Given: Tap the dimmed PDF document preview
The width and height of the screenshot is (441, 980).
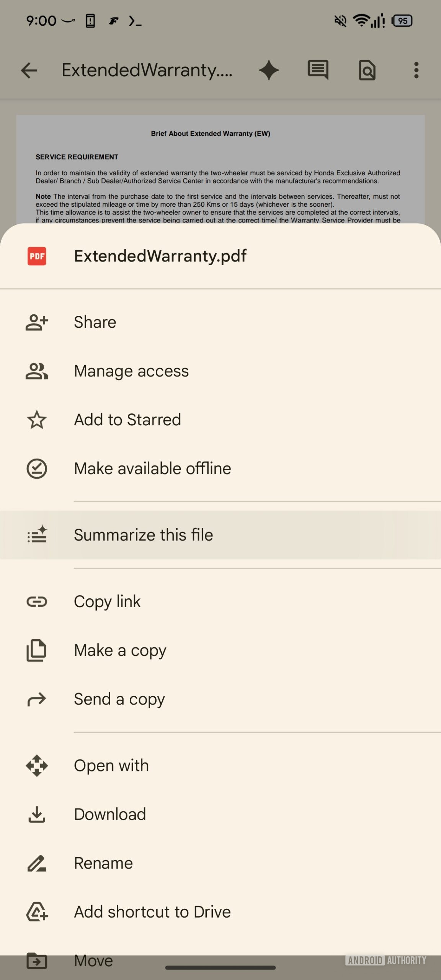Looking at the screenshot, I should tap(220, 168).
